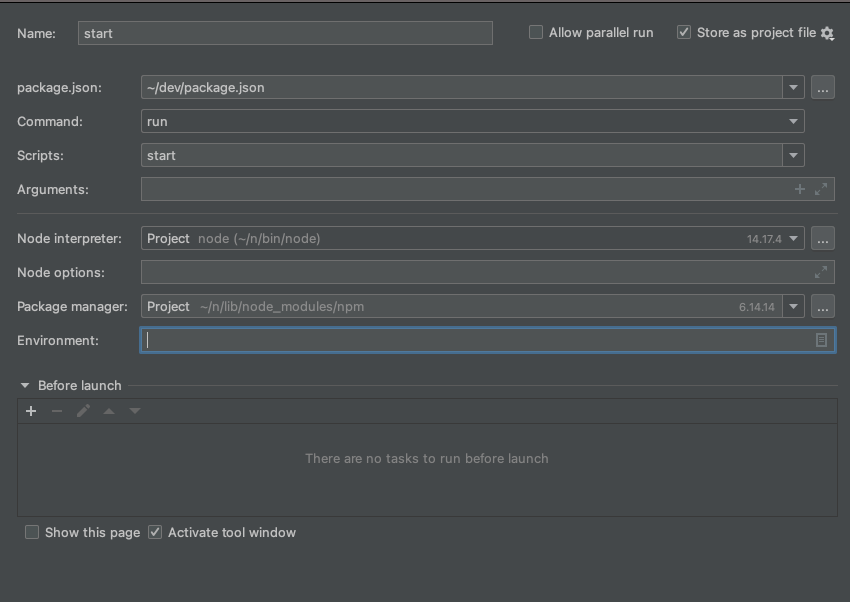Expand the Node options field
This screenshot has width=850, height=602.
tap(821, 272)
